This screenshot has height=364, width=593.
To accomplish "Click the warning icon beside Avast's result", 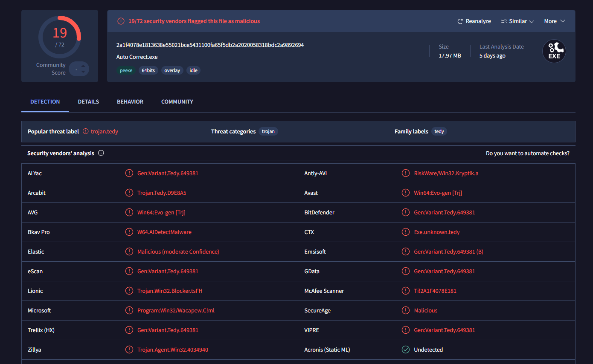I will pyautogui.click(x=406, y=193).
